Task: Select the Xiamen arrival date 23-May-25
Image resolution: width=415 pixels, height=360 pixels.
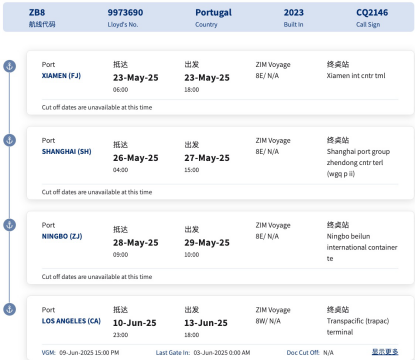Action: (x=136, y=78)
